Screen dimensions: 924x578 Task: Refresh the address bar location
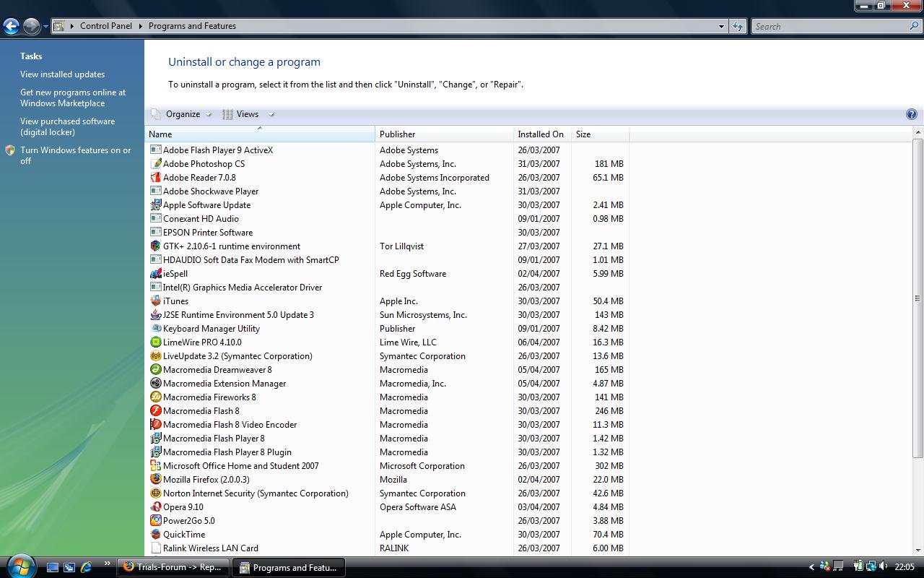[737, 27]
